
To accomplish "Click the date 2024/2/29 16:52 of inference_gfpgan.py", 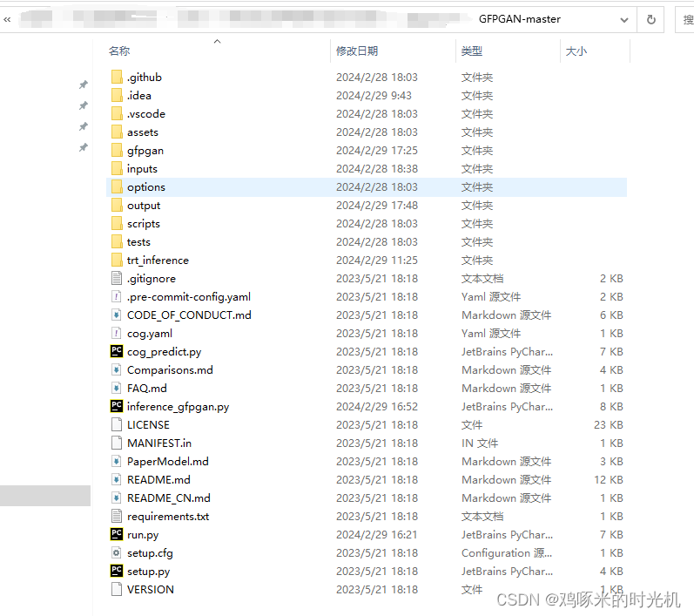I will (377, 407).
